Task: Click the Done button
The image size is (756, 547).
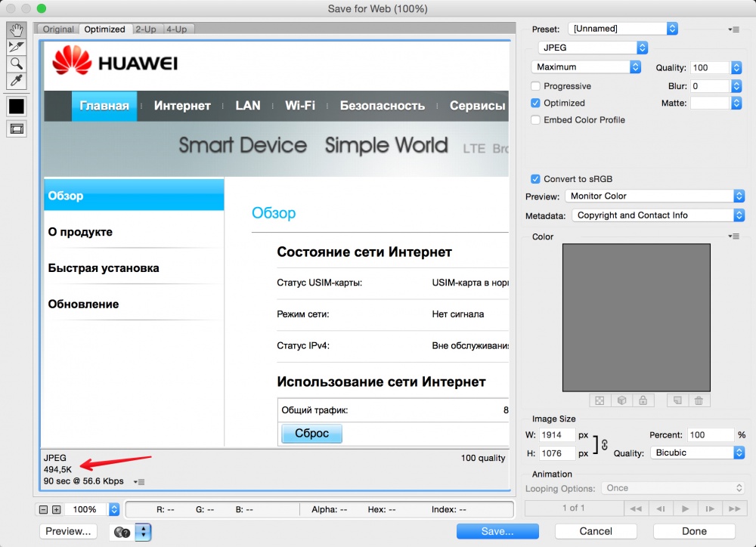Action: (694, 531)
